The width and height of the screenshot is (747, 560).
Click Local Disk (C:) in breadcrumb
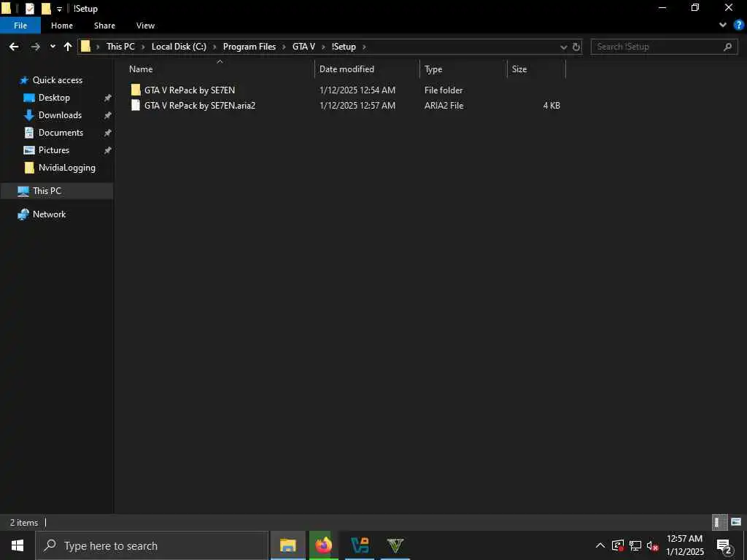pyautogui.click(x=179, y=47)
